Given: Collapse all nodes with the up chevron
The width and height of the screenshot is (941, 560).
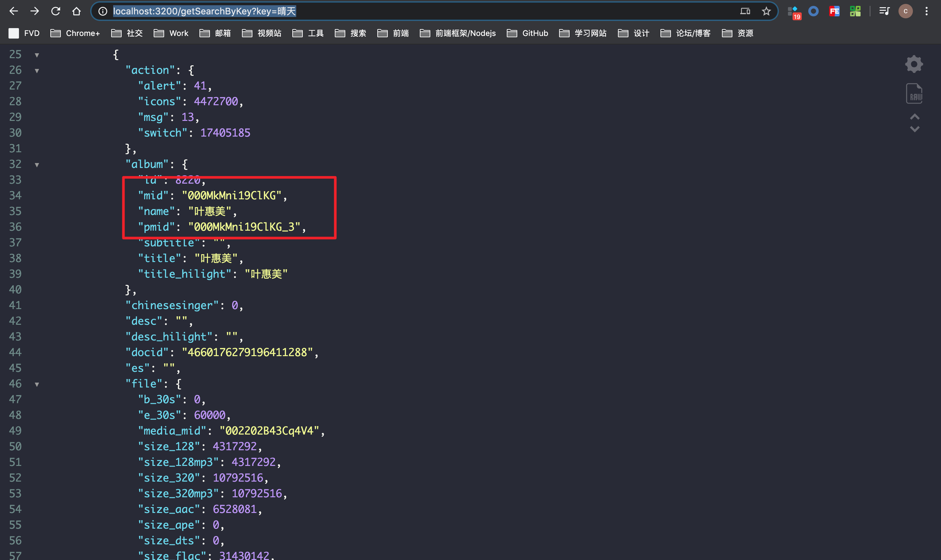Looking at the screenshot, I should 915,117.
